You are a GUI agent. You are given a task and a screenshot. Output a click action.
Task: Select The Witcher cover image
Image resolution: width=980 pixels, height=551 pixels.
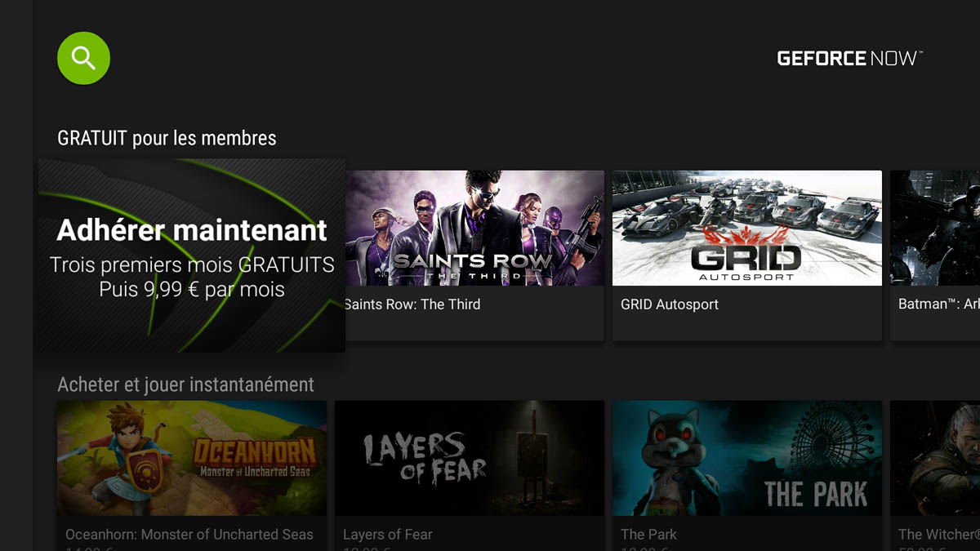[935, 457]
